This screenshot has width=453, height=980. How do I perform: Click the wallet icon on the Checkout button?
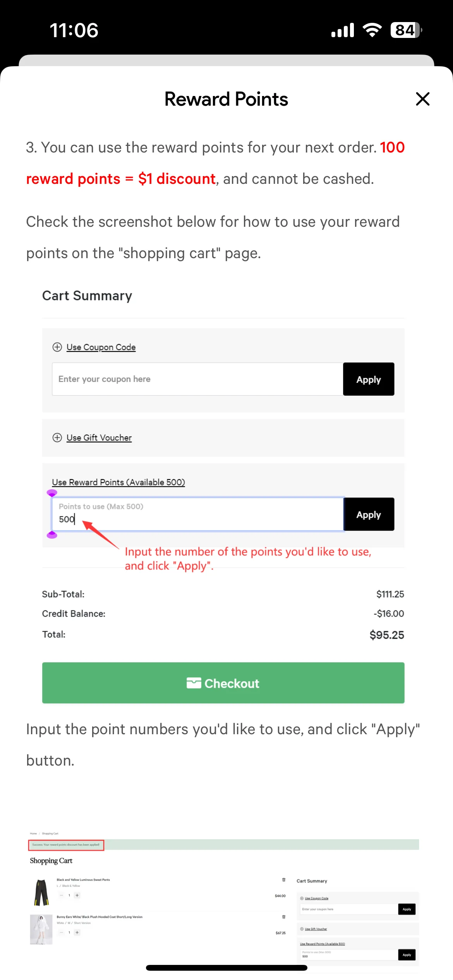[194, 683]
